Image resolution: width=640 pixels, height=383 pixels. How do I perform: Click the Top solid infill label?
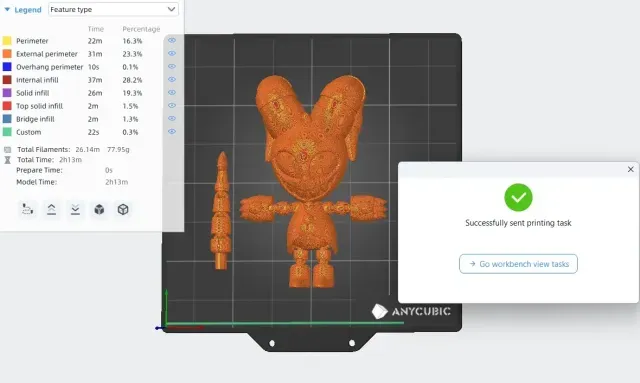tap(40, 106)
